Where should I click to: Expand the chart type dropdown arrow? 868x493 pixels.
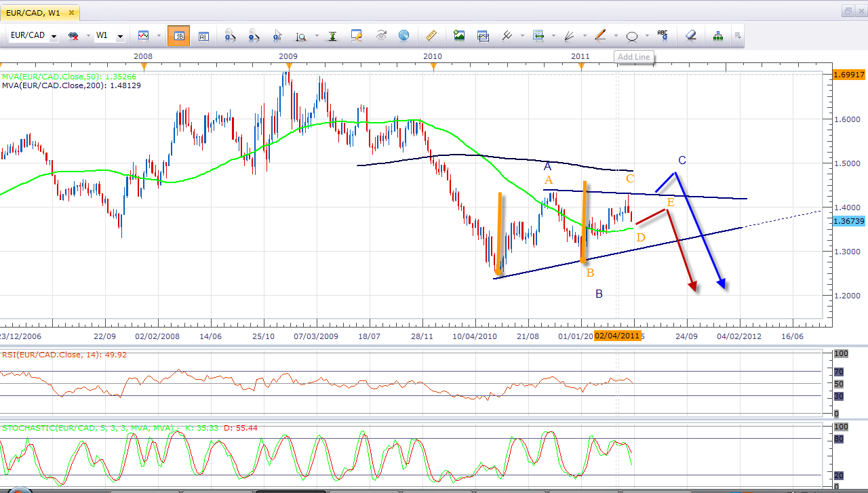(x=158, y=36)
